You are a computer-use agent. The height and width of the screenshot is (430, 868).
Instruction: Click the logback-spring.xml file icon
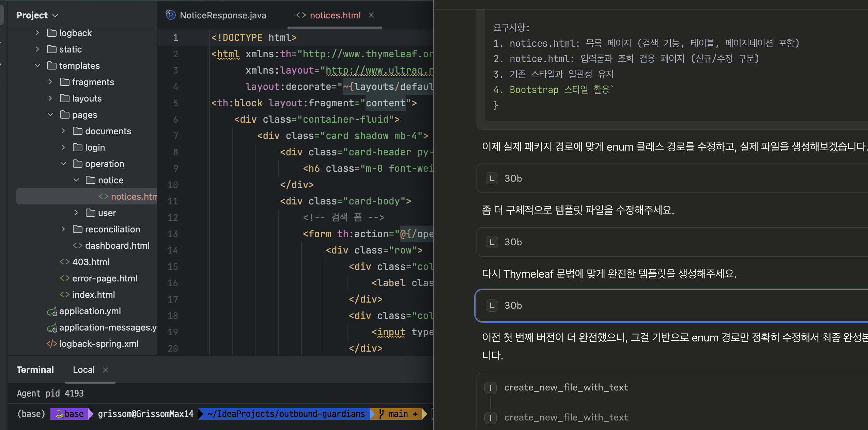click(x=52, y=344)
